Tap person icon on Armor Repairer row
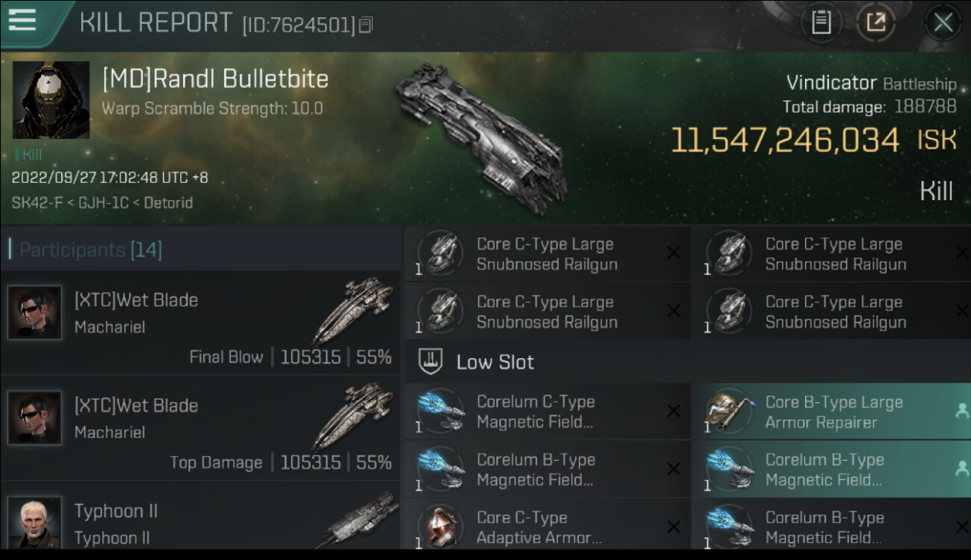The image size is (971, 560). [x=961, y=411]
